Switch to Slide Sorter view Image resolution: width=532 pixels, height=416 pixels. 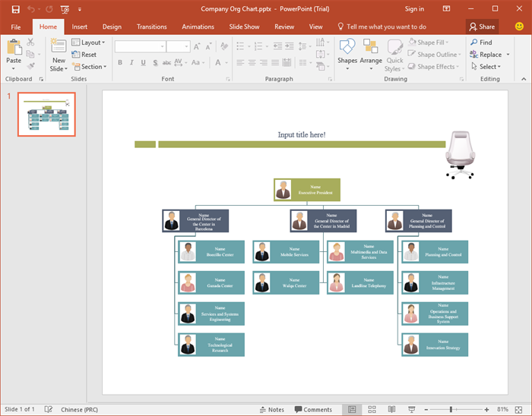click(372, 409)
